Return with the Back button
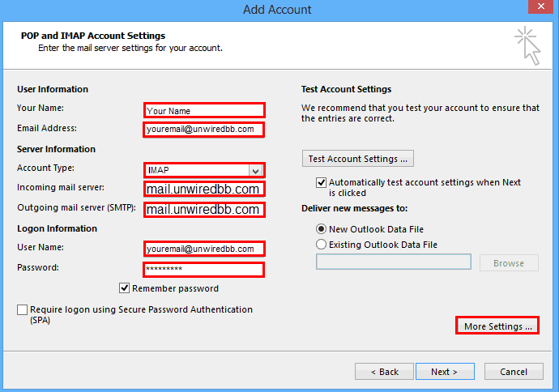The image size is (559, 392). point(384,372)
